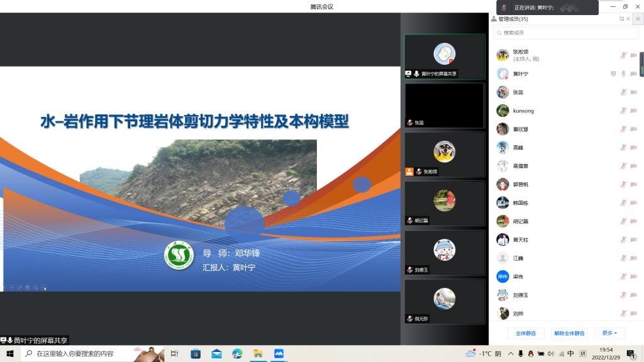Screen dimensions: 644x362
Task: Show hidden system tray icons
Action: click(511, 353)
